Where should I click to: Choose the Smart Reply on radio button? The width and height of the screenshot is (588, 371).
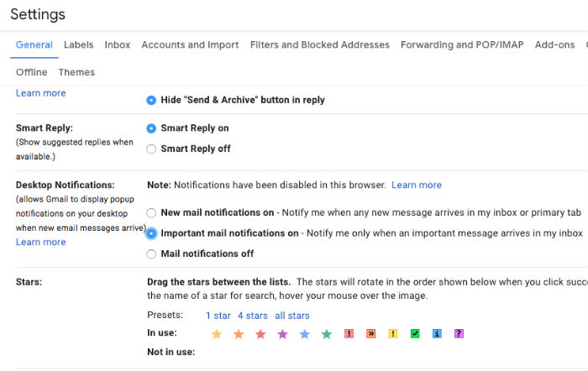pos(151,128)
